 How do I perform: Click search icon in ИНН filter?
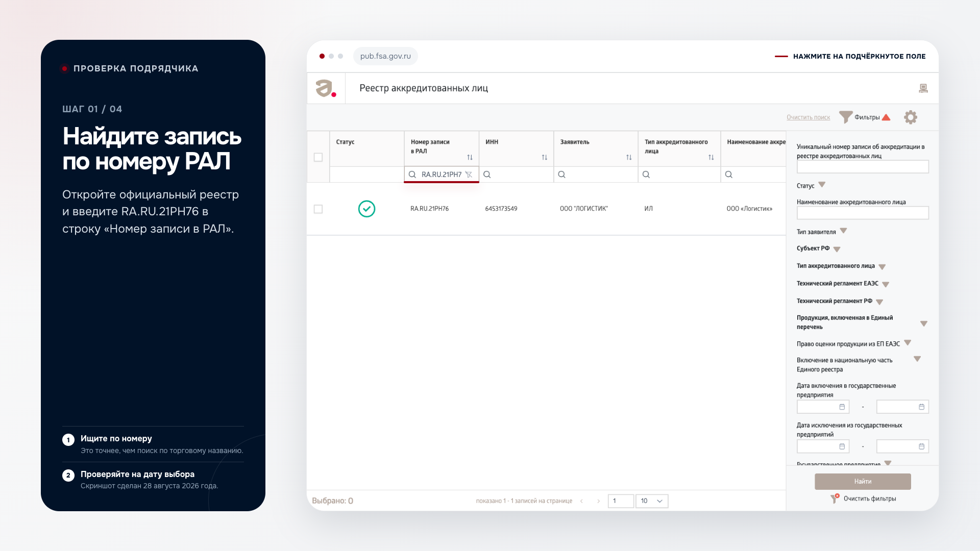click(487, 174)
